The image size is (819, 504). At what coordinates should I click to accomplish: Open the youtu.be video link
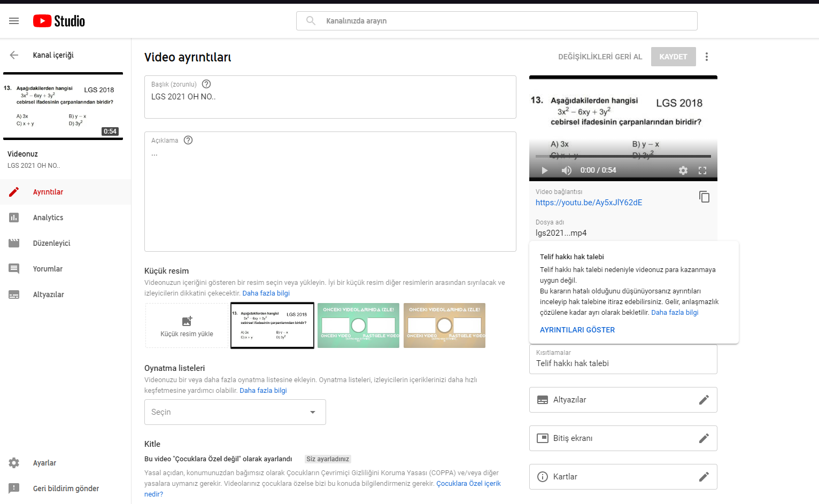(x=589, y=203)
